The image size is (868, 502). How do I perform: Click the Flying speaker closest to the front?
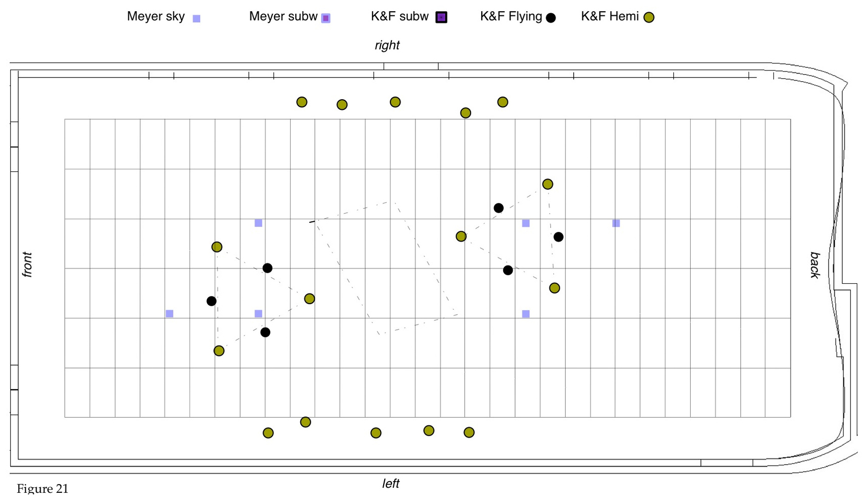[x=212, y=301]
